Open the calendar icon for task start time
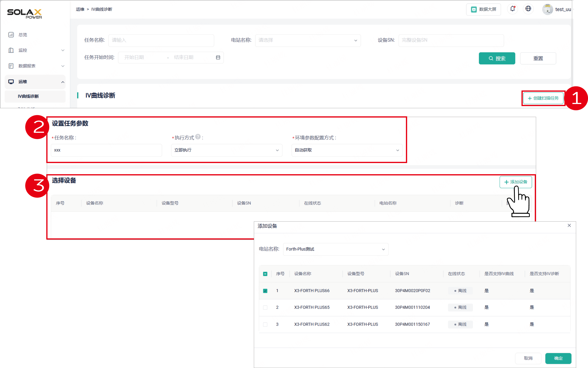Screen dimensions: 588x368 218,57
